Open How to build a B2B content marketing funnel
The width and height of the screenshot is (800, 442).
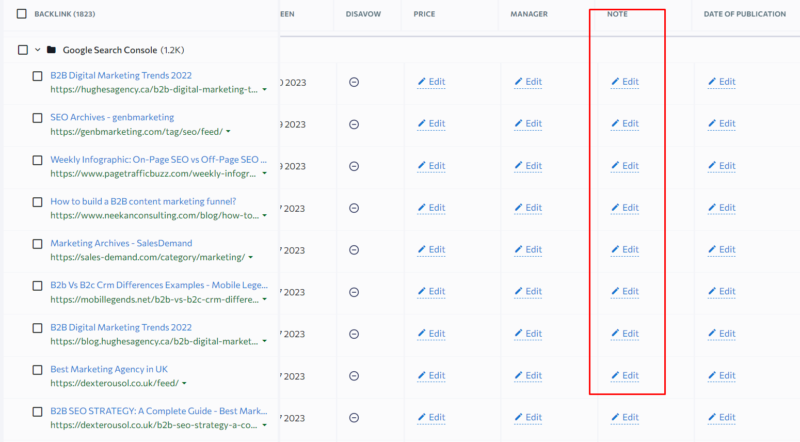click(143, 202)
